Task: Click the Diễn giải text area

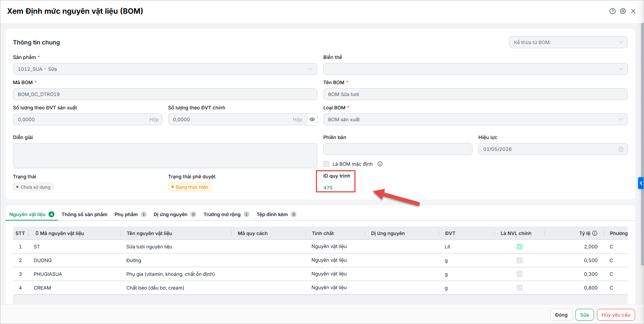Action: pos(165,156)
